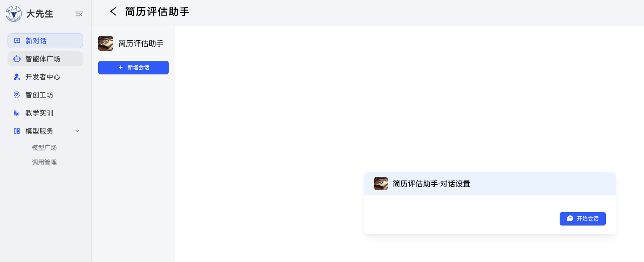The image size is (644, 262).
Task: Click the 新增会话 button
Action: point(133,68)
